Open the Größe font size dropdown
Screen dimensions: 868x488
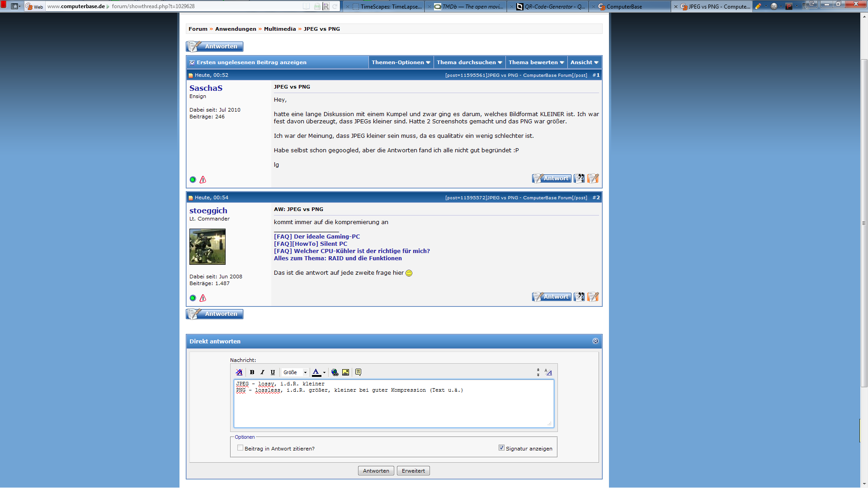[295, 372]
